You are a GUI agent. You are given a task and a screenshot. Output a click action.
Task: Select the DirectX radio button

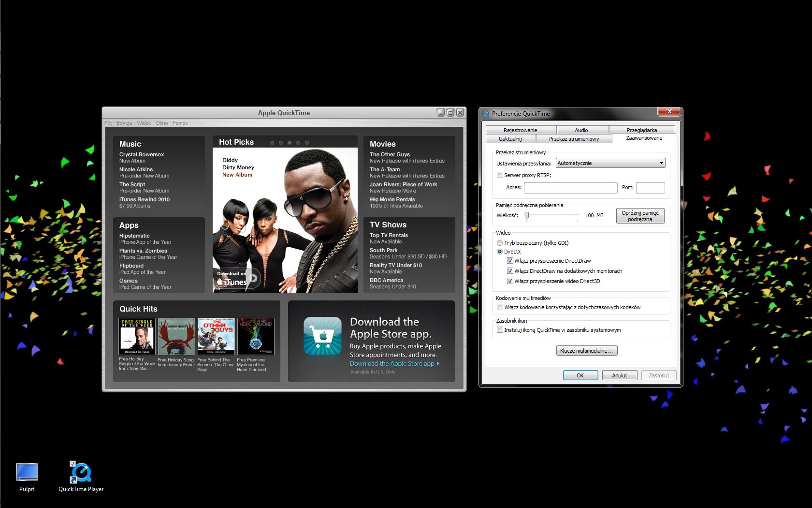500,252
